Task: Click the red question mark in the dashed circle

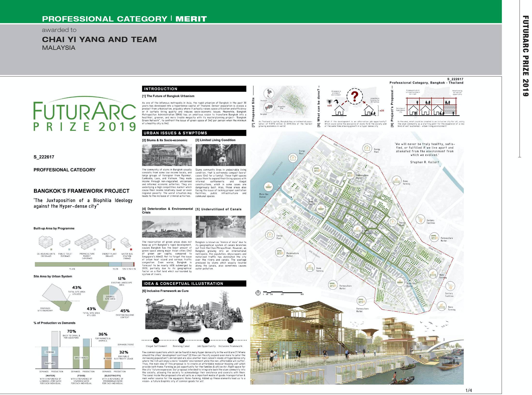Action: coord(355,96)
